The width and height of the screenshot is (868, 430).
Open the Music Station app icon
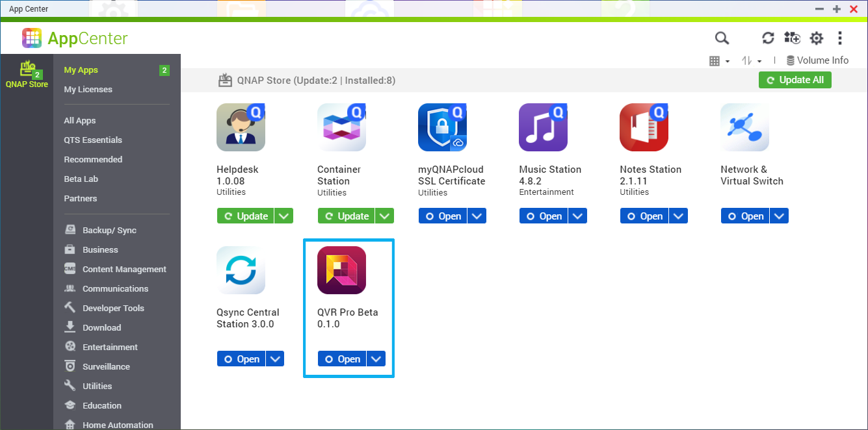tap(543, 127)
